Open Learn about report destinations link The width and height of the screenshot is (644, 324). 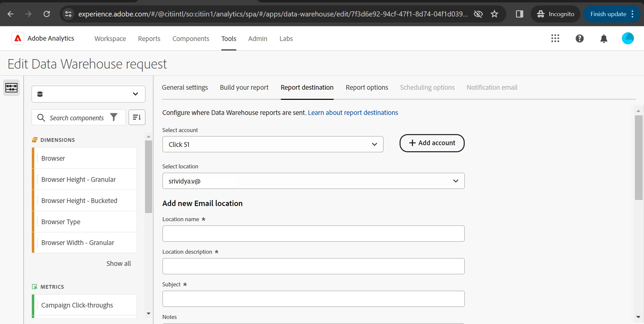pyautogui.click(x=353, y=113)
